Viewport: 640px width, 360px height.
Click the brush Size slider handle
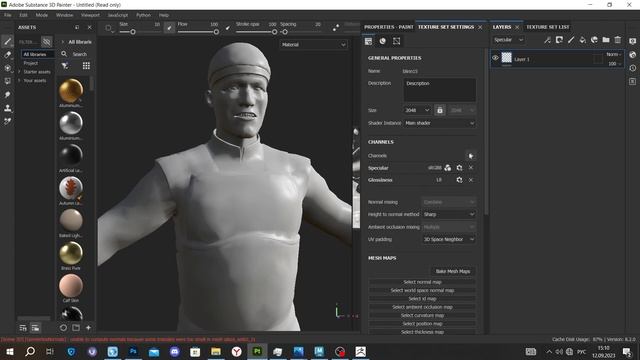(133, 32)
